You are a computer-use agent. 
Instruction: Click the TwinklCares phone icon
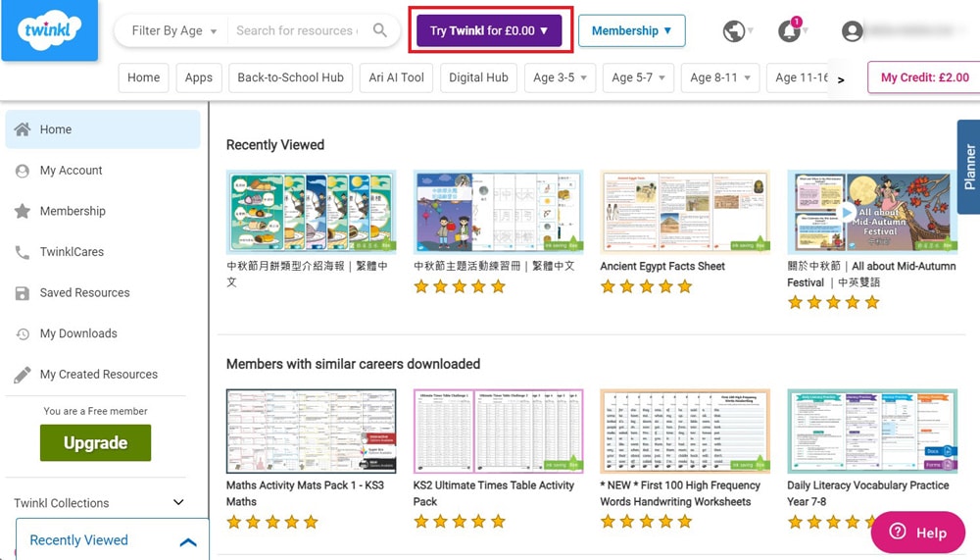click(23, 252)
